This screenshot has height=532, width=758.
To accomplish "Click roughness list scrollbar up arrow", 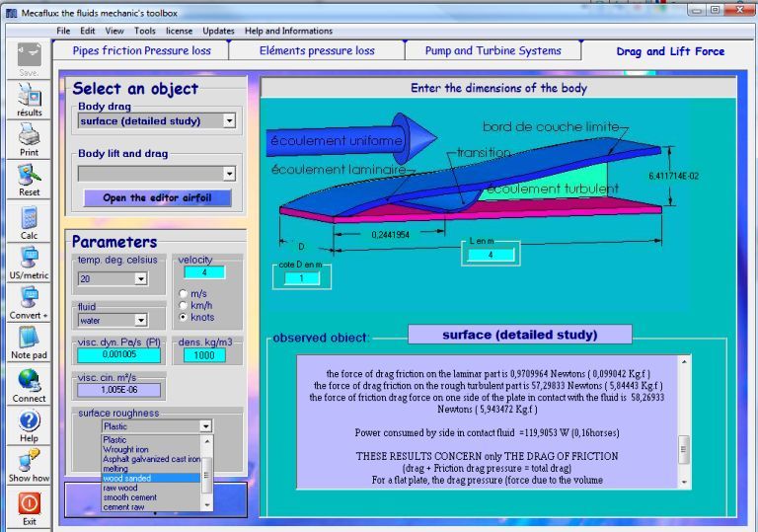I will pyautogui.click(x=207, y=441).
